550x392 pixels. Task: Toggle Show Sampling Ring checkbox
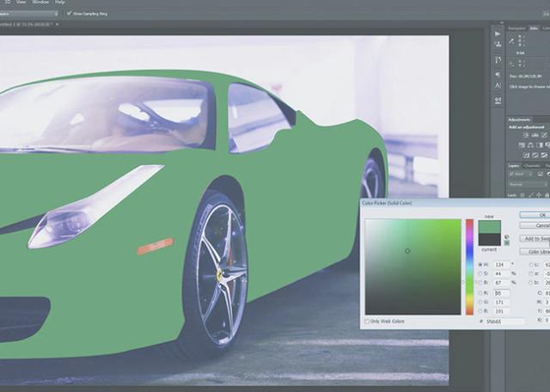click(69, 14)
